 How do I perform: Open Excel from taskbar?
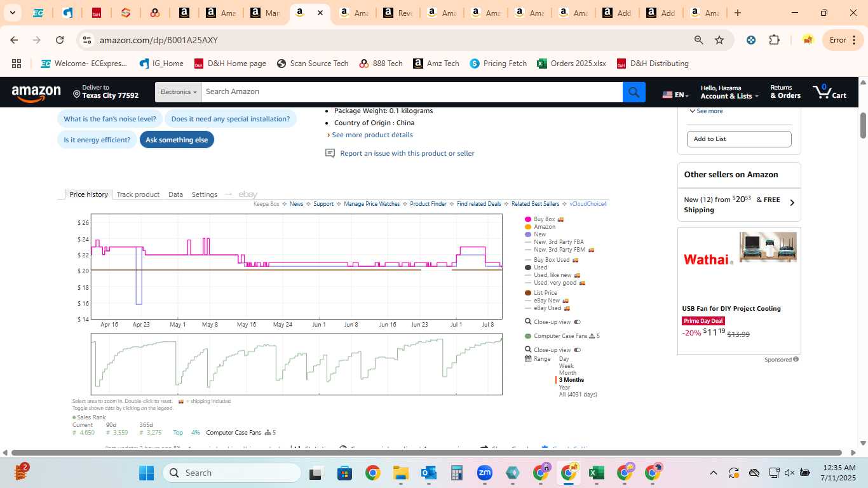pyautogui.click(x=596, y=473)
